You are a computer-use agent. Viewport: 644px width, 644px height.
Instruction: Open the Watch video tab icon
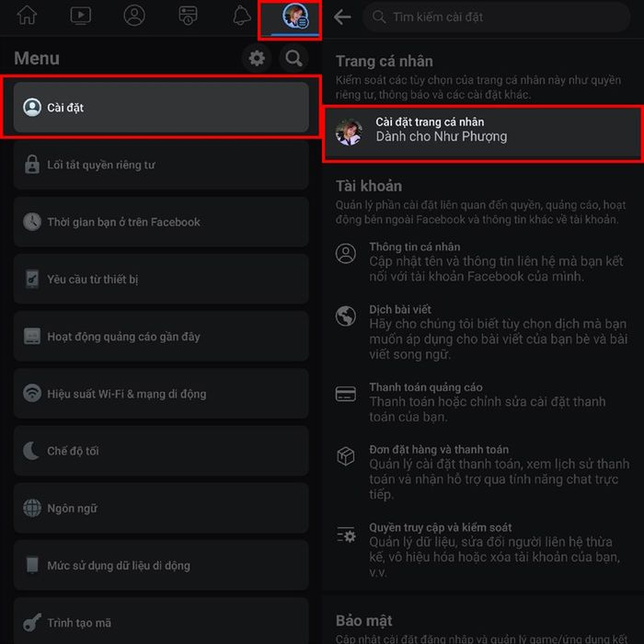[81, 16]
